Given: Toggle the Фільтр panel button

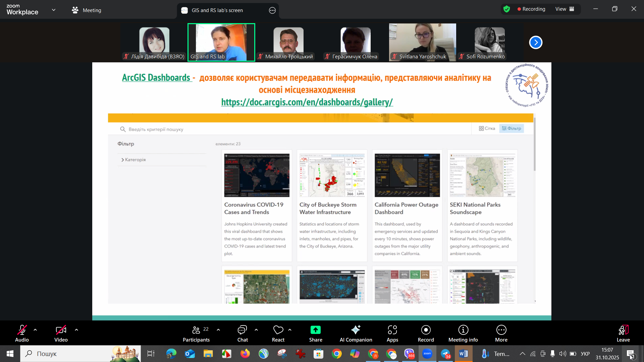Looking at the screenshot, I should coord(512,129).
